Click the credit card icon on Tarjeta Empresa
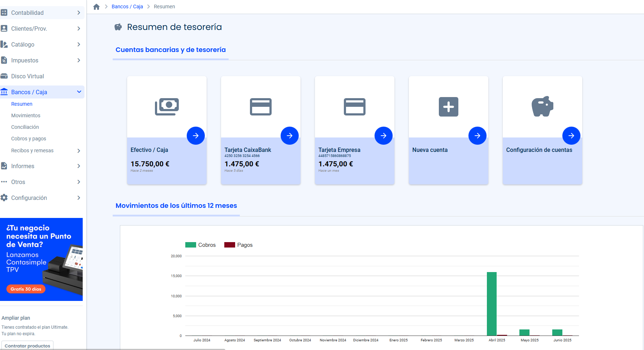Screen dimensions: 644x350 pos(355,107)
